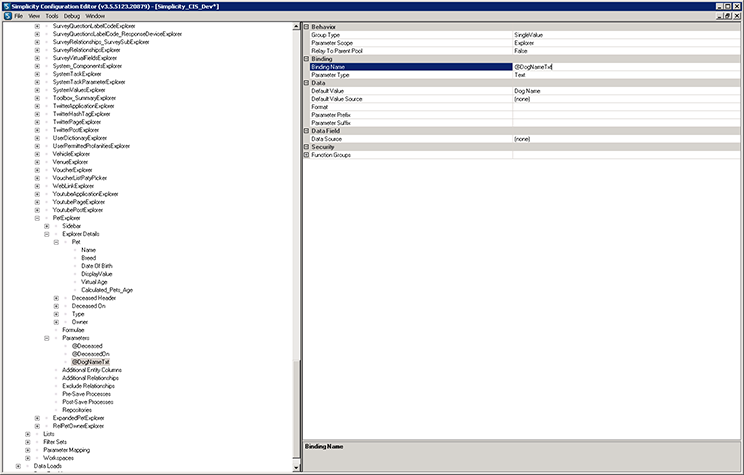Viewport: 744px width, 475px height.
Task: Select the @DogNameTxt parameter
Action: [x=91, y=362]
